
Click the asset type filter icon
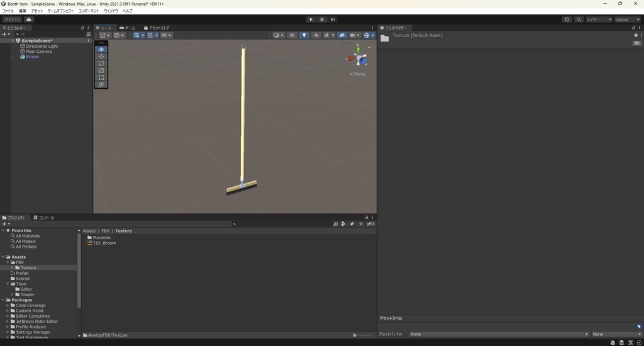343,224
